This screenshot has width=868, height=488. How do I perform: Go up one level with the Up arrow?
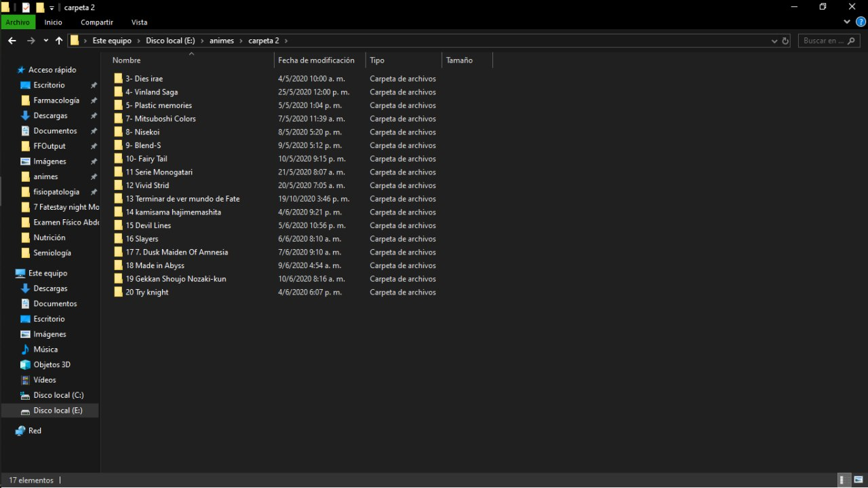click(59, 41)
